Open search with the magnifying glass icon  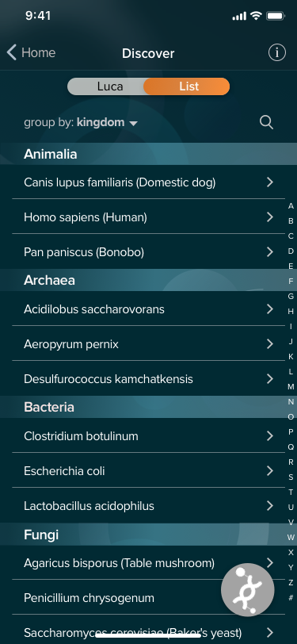coord(267,122)
